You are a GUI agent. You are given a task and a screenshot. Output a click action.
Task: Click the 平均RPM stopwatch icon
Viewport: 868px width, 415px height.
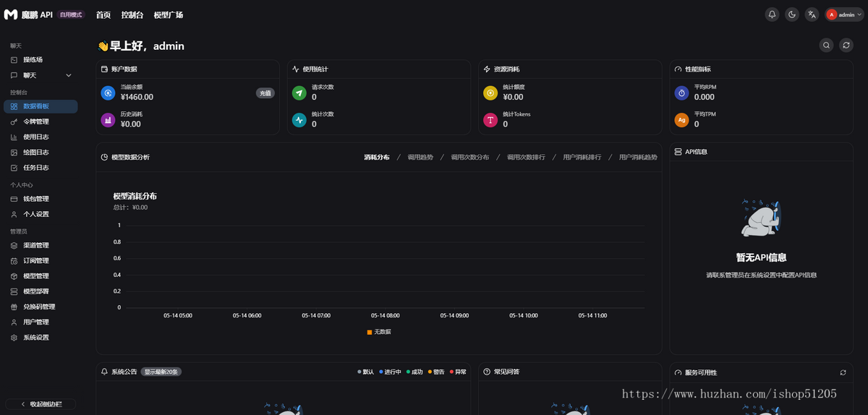[681, 93]
